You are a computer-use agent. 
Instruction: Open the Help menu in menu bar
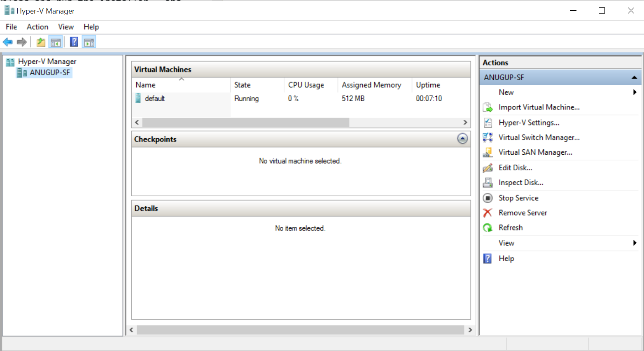tap(91, 27)
